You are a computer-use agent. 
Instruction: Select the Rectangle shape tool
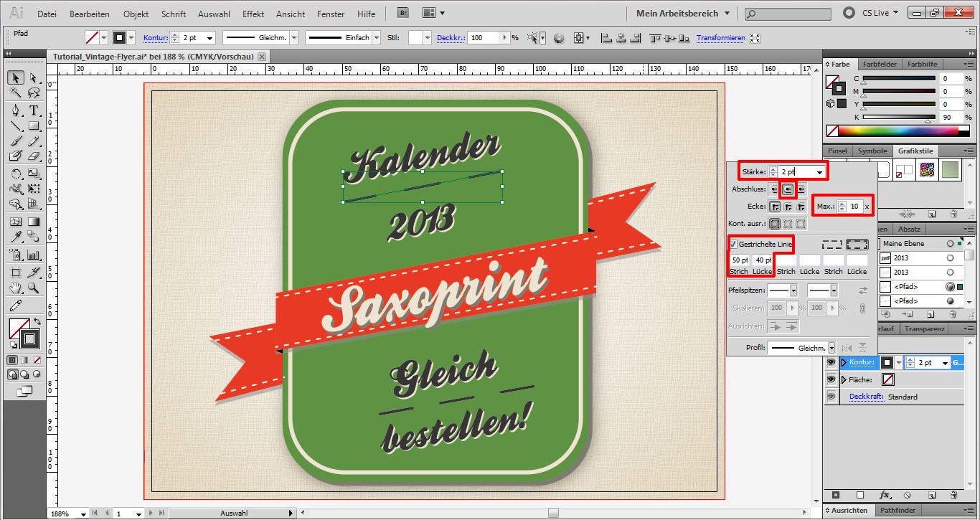click(x=33, y=126)
